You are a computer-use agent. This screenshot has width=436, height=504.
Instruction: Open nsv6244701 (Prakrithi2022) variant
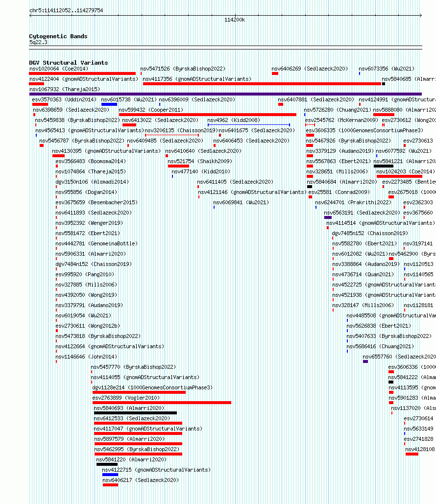click(x=353, y=202)
